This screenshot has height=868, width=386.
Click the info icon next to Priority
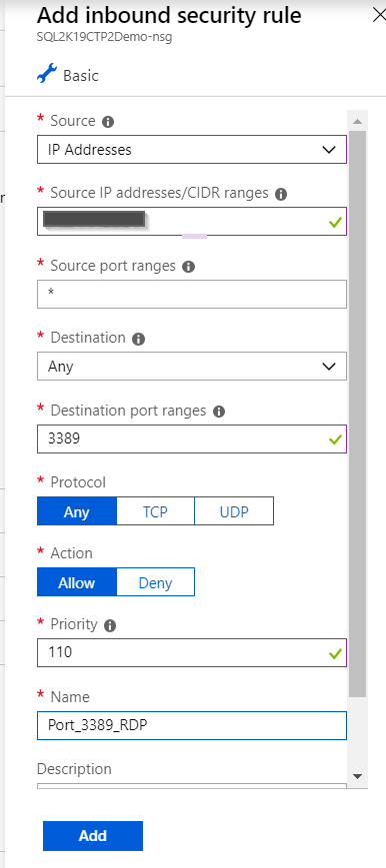point(110,625)
